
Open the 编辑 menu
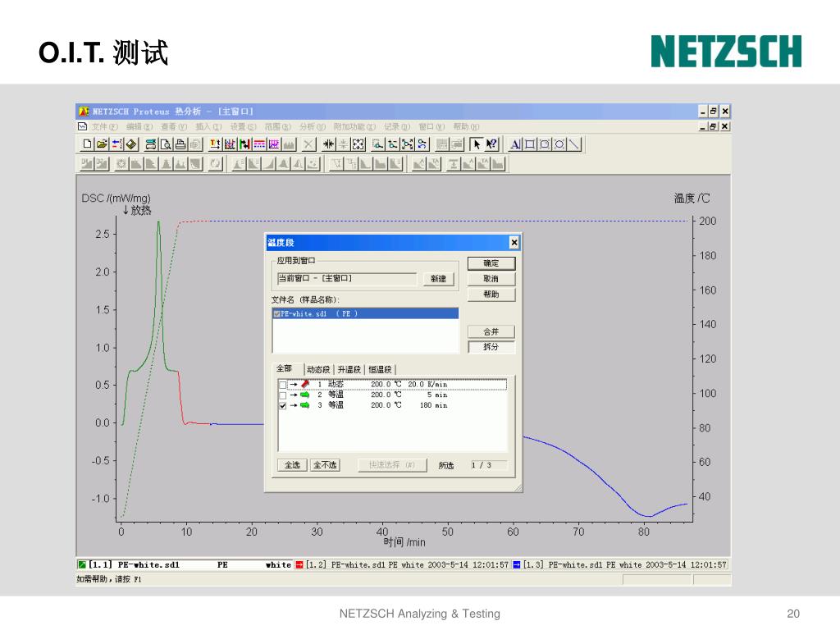pos(139,126)
